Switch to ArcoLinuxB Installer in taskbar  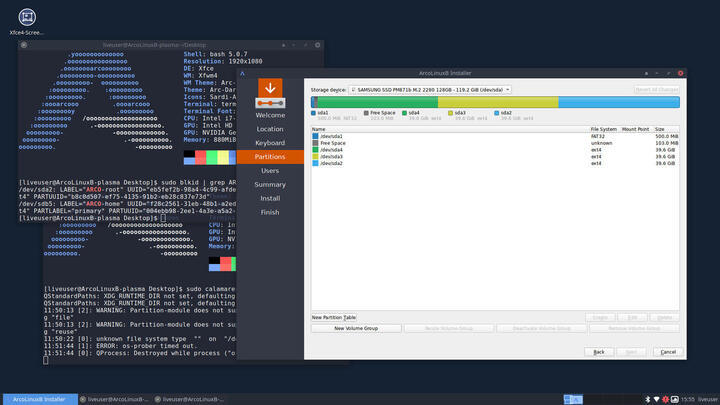click(x=40, y=399)
